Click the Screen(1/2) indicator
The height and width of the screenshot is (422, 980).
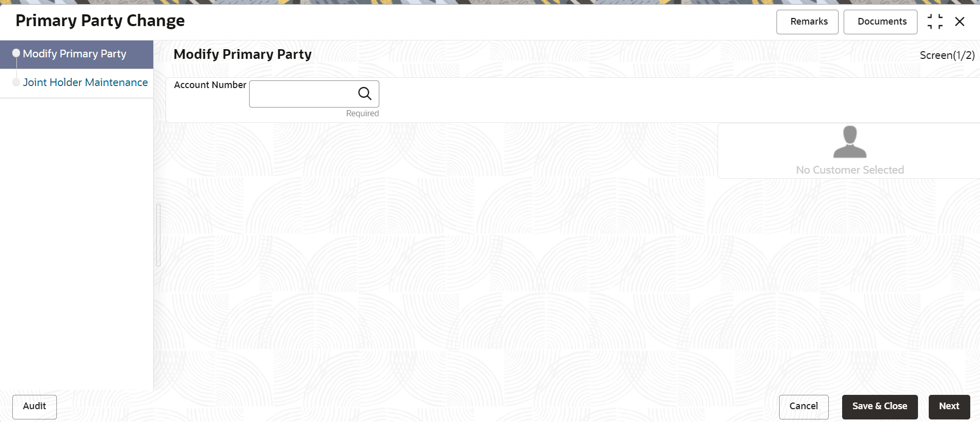click(x=947, y=55)
